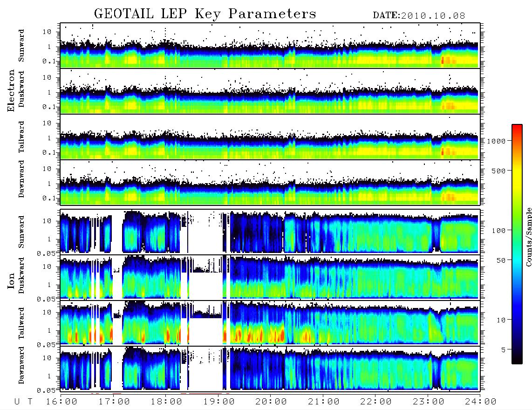Click inside the Electron Dawnward spectrogram panel

(x=270, y=182)
